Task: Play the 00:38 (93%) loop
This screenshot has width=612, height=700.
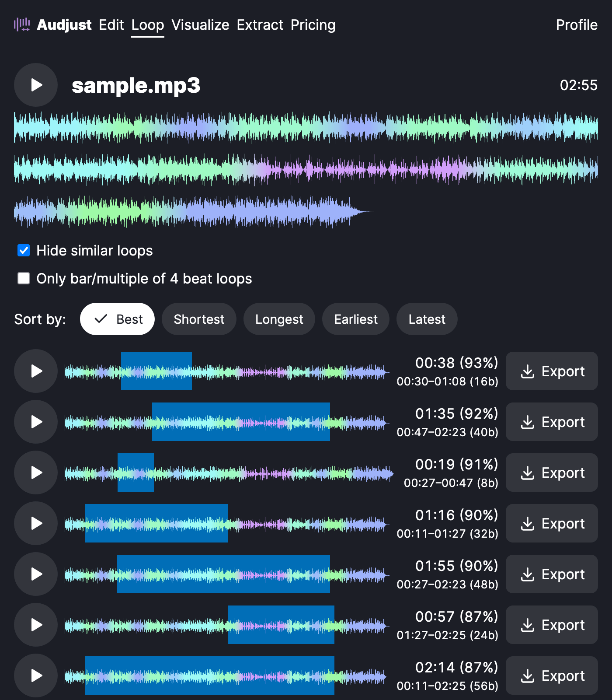Action: 36,371
